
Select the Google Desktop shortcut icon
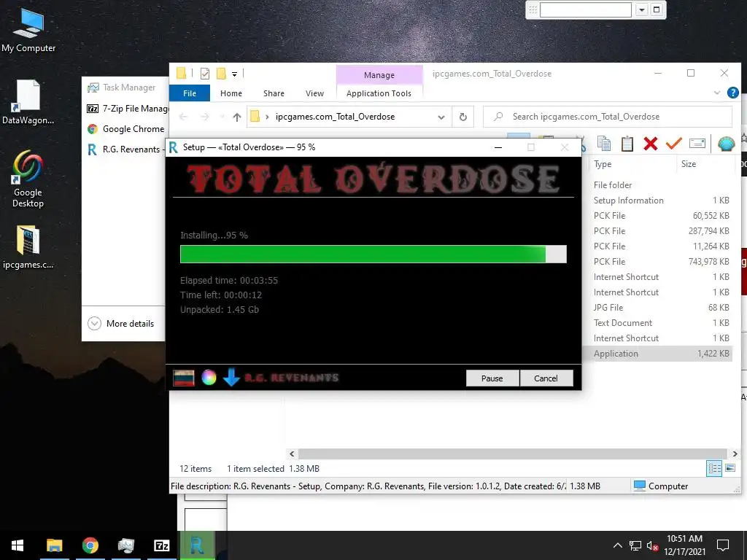[28, 179]
